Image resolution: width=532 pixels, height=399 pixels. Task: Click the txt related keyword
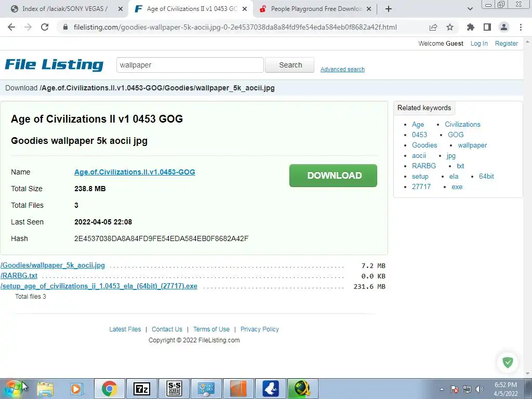click(460, 166)
